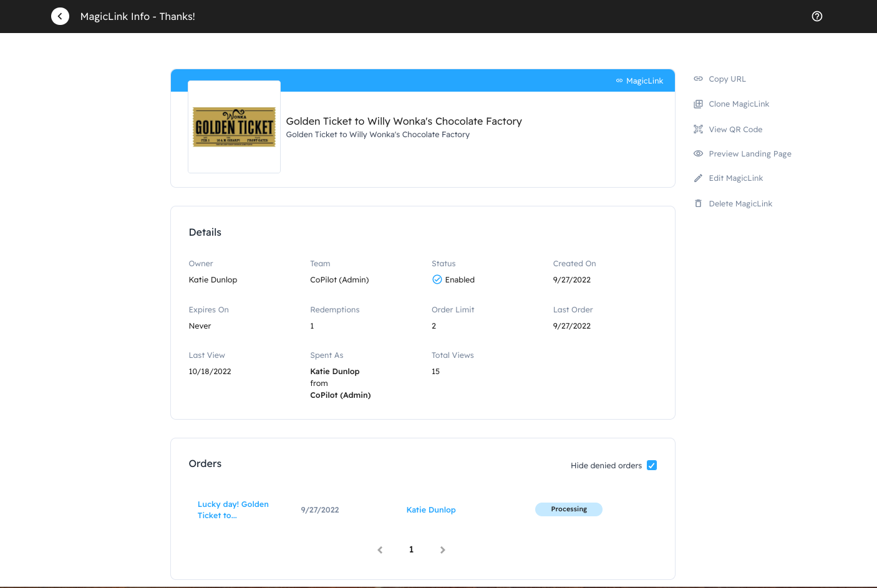877x588 pixels.
Task: Open the help question mark icon
Action: click(x=817, y=16)
